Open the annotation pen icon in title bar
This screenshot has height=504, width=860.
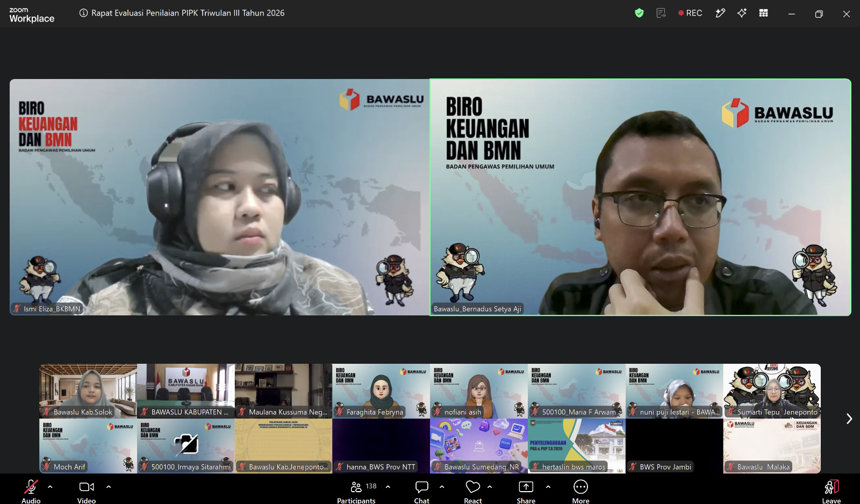click(x=720, y=13)
